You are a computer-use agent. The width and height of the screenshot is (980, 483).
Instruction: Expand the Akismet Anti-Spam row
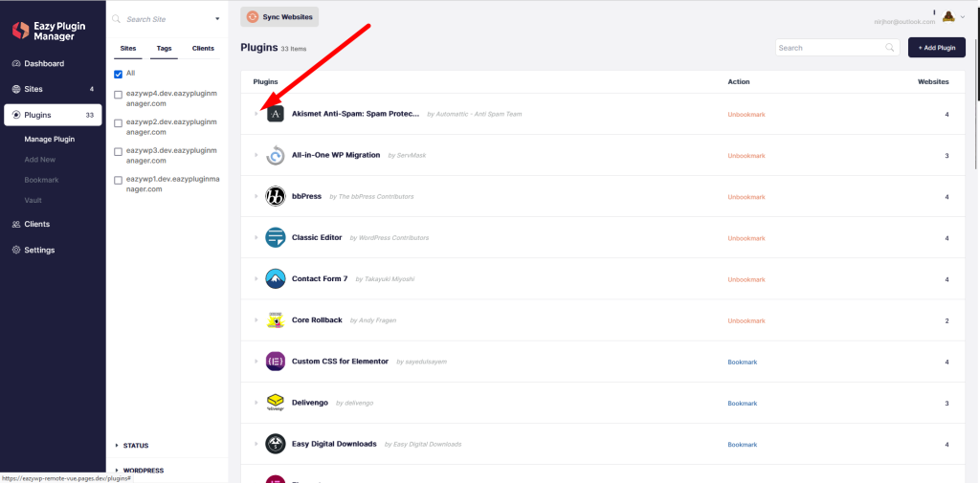point(256,114)
